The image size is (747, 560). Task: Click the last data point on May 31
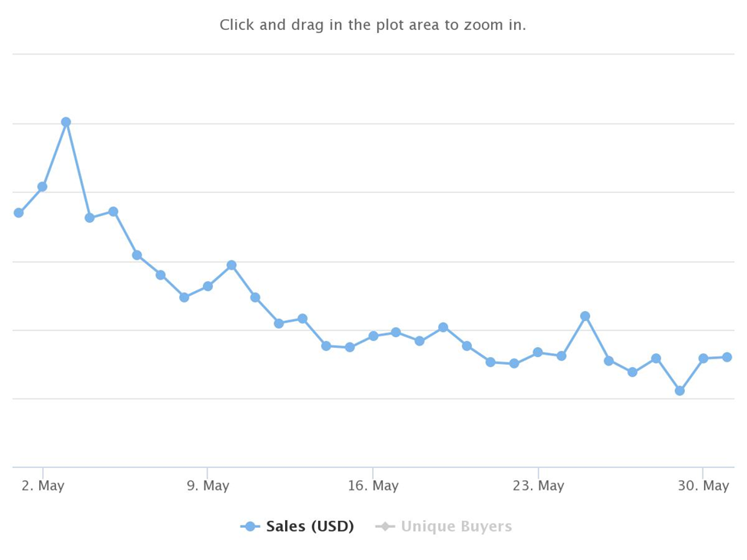pos(727,357)
